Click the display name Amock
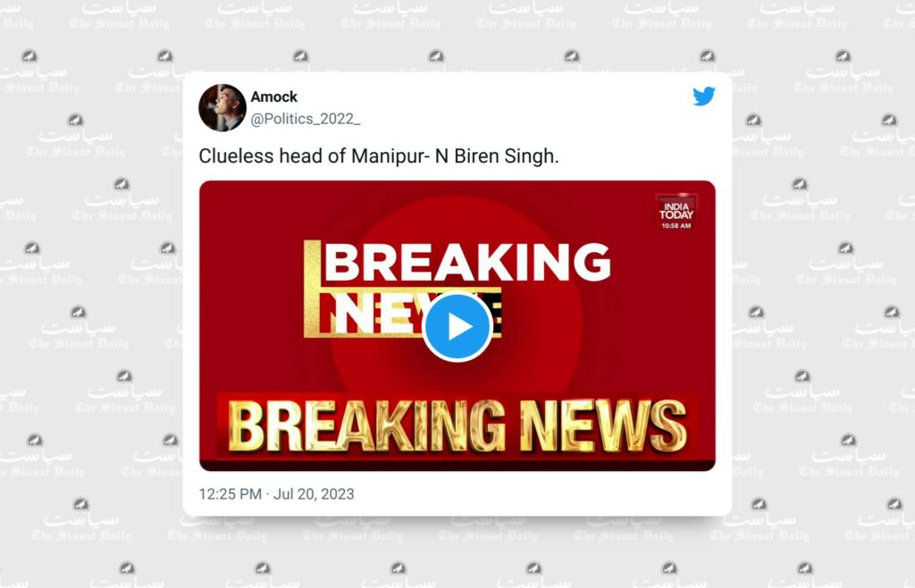 [273, 97]
